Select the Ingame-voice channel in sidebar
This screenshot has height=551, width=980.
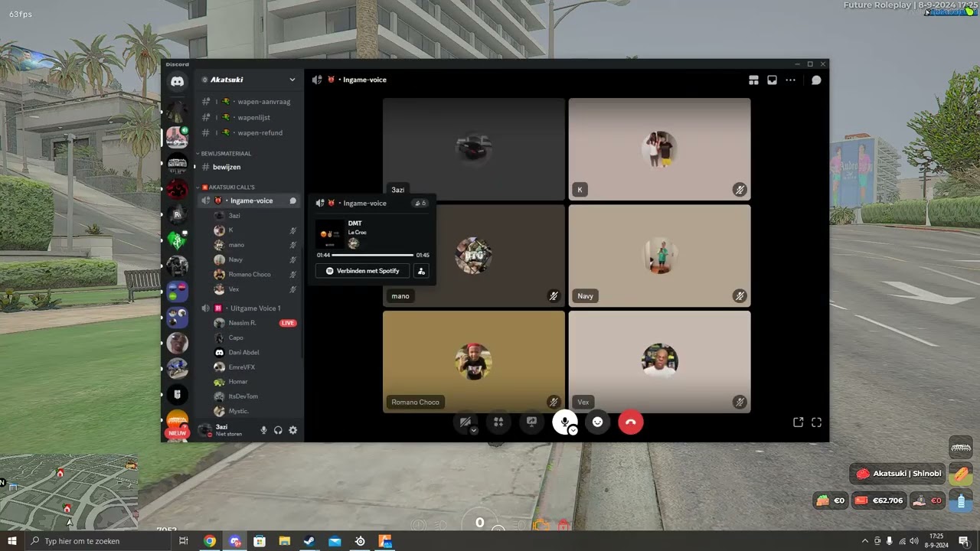pyautogui.click(x=249, y=201)
